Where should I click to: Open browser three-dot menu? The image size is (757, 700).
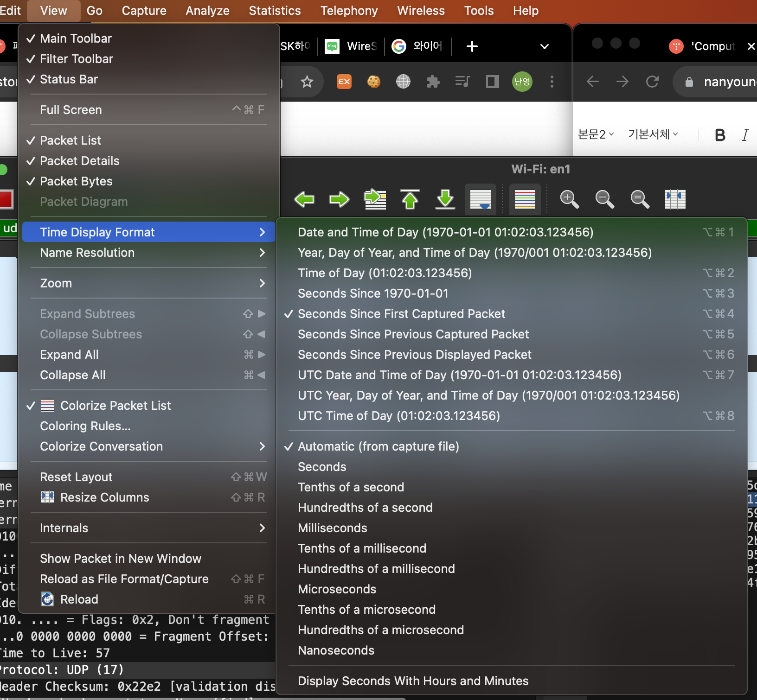pyautogui.click(x=552, y=82)
